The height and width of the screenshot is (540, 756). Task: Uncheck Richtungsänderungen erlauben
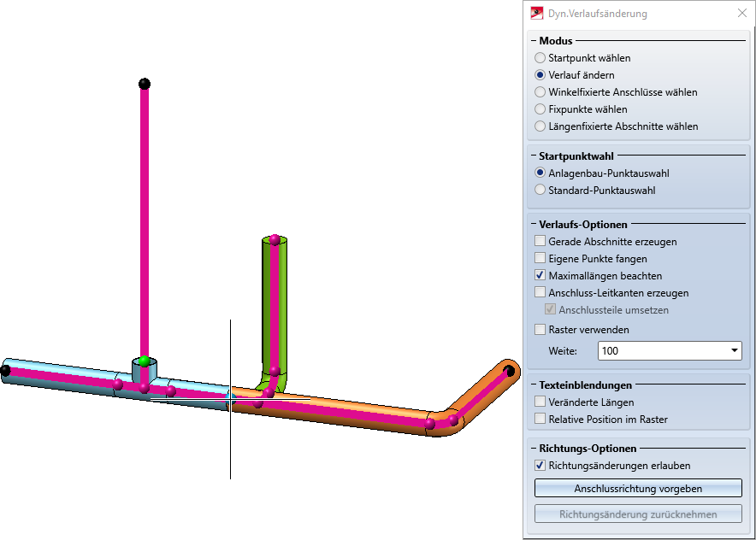pos(540,466)
